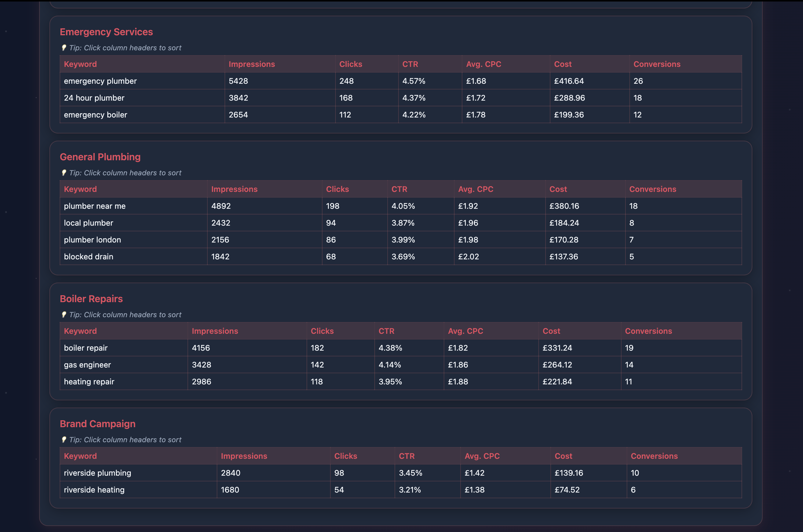Click the lightbulb tip icon under Boiler Repairs

[65, 315]
